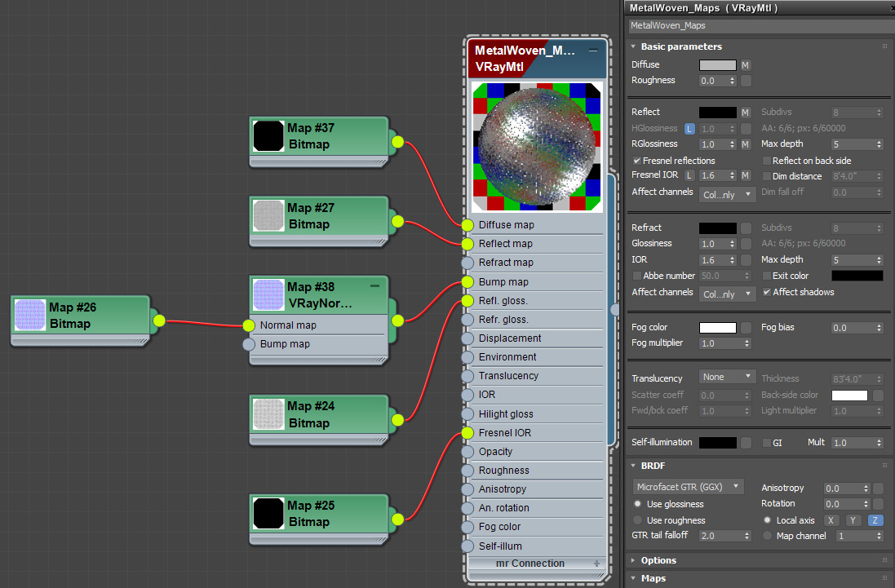Select the Use roughness radio button
The image size is (895, 588).
pyautogui.click(x=637, y=520)
